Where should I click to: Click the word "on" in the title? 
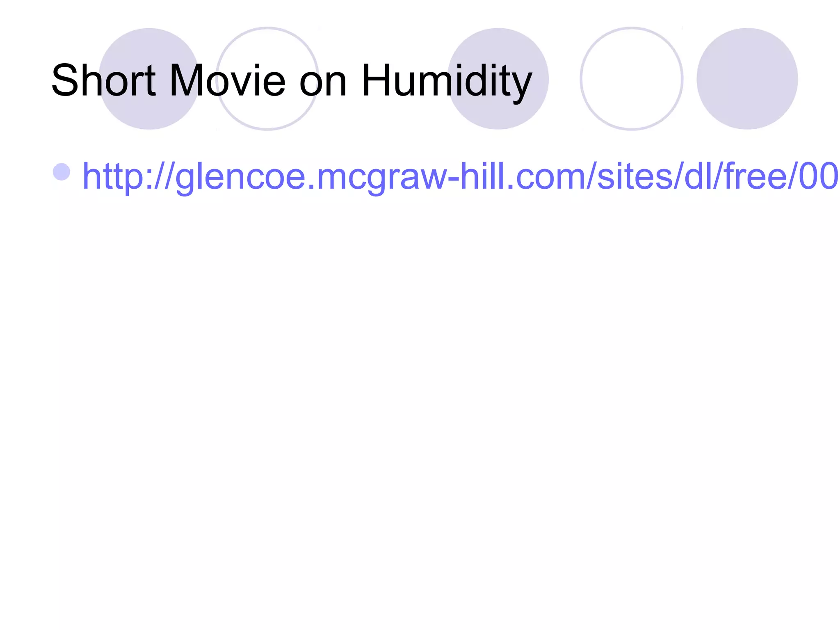[x=324, y=85]
